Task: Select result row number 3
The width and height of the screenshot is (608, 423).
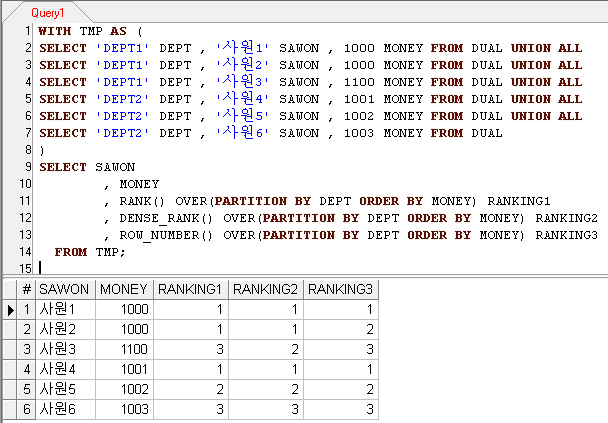Action: 26,349
